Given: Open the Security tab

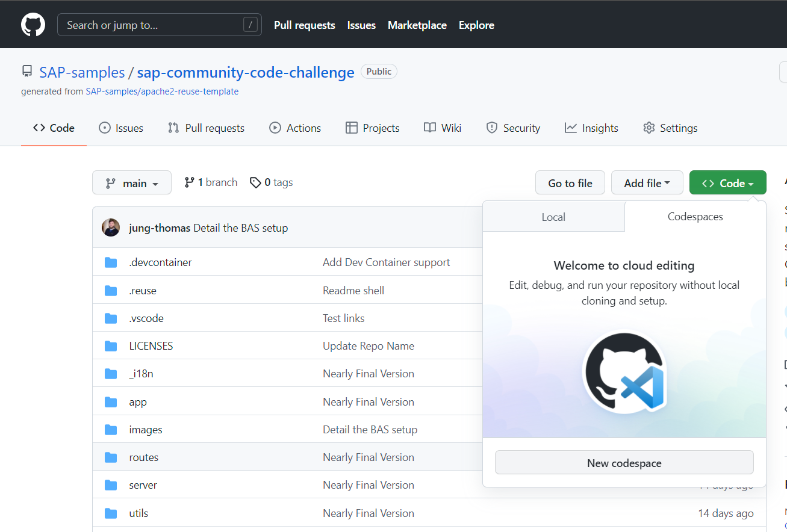Looking at the screenshot, I should tap(513, 128).
